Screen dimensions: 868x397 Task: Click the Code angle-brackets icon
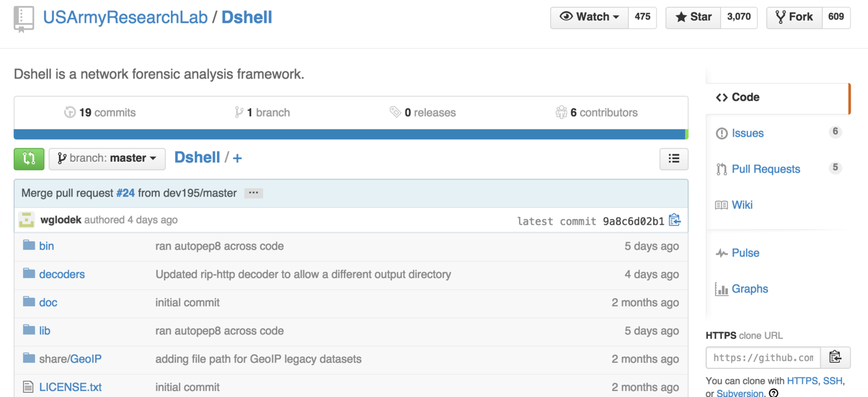tap(722, 98)
